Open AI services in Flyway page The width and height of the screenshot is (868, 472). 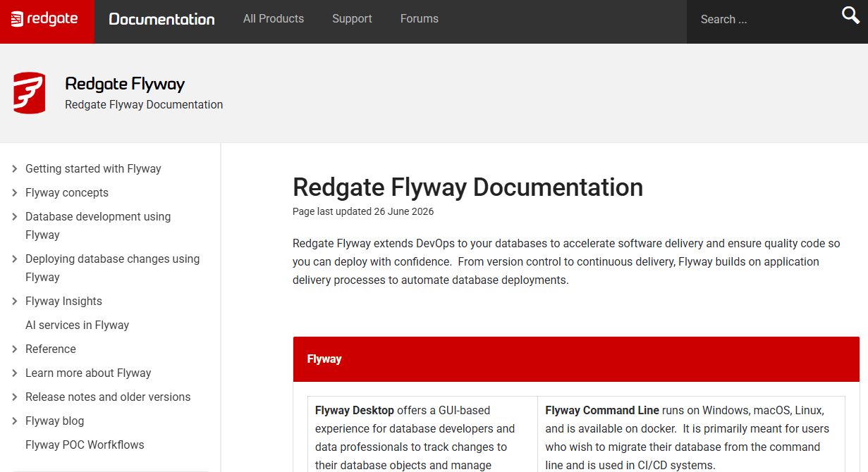coord(77,325)
